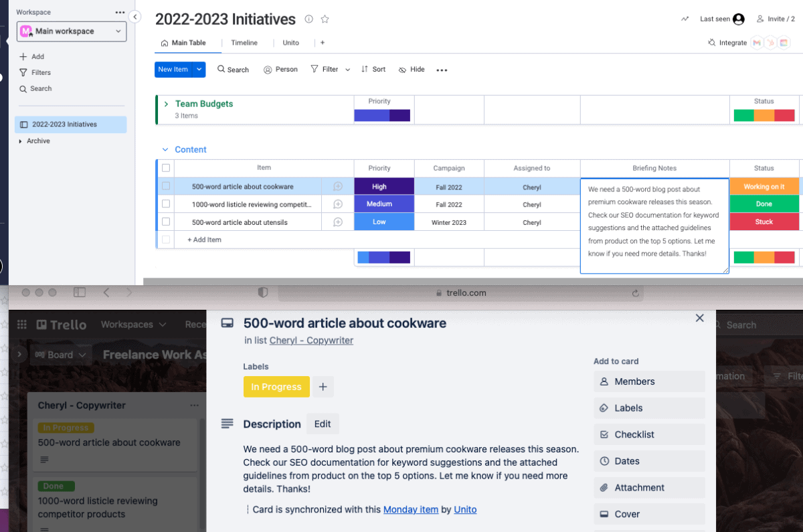Switch to the Timeline tab

tap(245, 42)
